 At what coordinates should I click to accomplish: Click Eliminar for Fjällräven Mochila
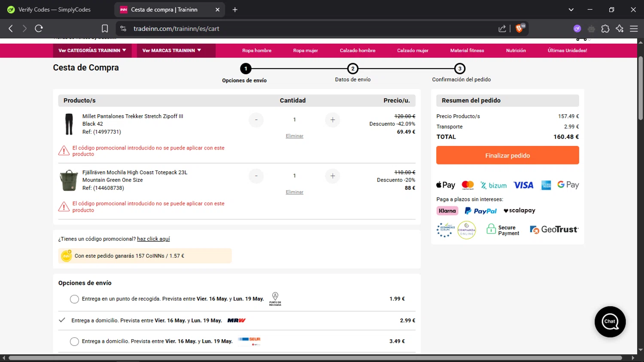point(295,192)
